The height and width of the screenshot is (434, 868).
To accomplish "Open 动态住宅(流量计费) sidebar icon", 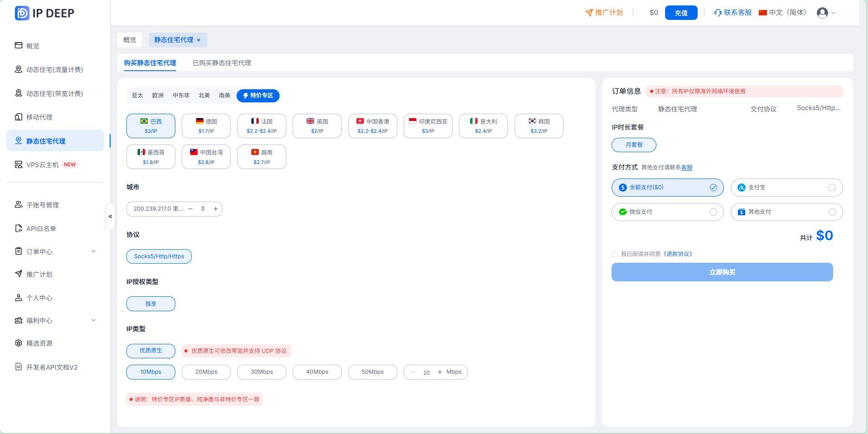I will [19, 69].
